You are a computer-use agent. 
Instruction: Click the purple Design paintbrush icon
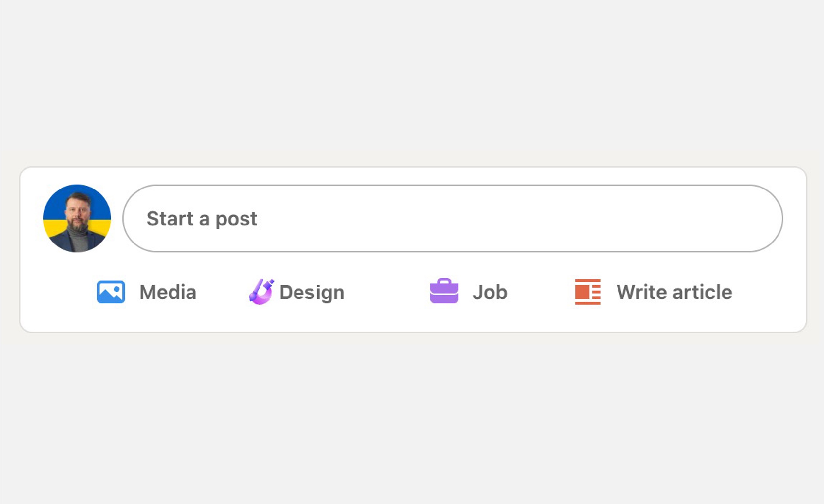(x=261, y=292)
